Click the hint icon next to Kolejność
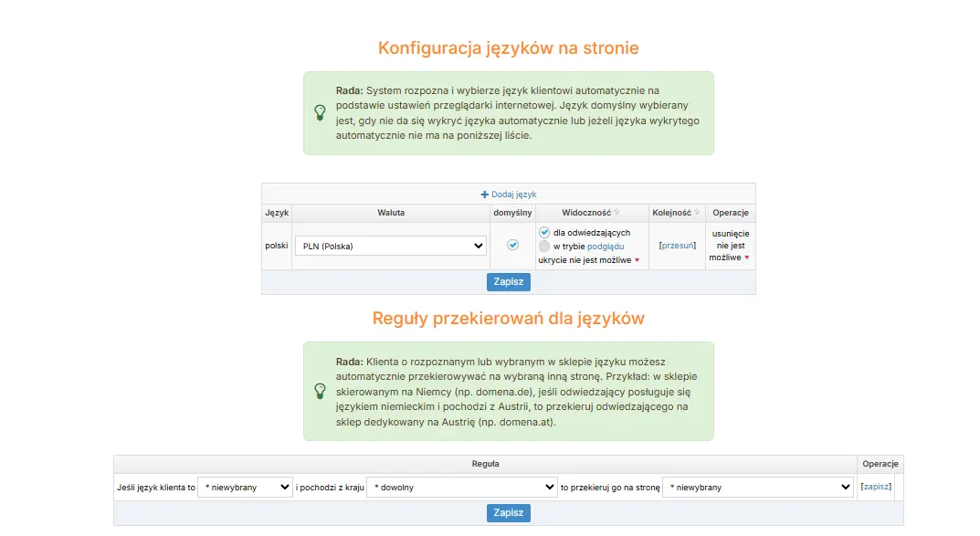The image size is (980, 536). 697,213
